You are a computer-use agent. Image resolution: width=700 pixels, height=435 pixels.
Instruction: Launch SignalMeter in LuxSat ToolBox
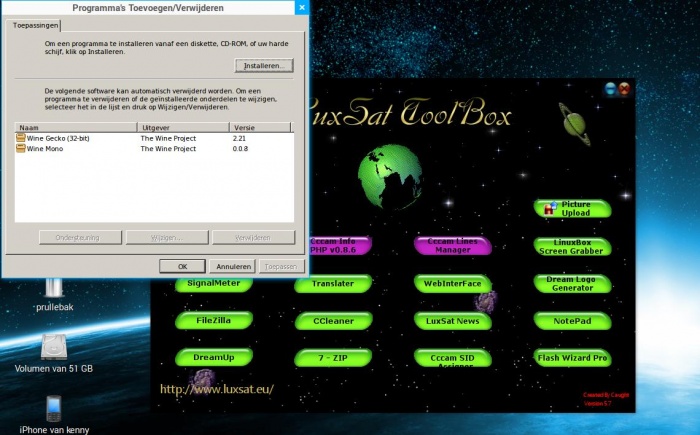(214, 284)
